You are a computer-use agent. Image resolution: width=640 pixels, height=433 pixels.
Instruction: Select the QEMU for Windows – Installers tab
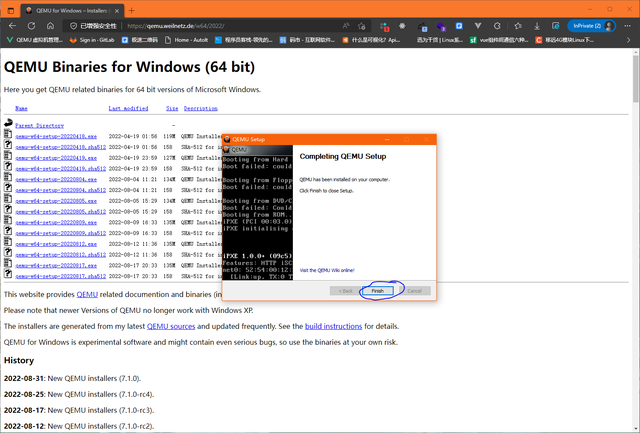72,11
